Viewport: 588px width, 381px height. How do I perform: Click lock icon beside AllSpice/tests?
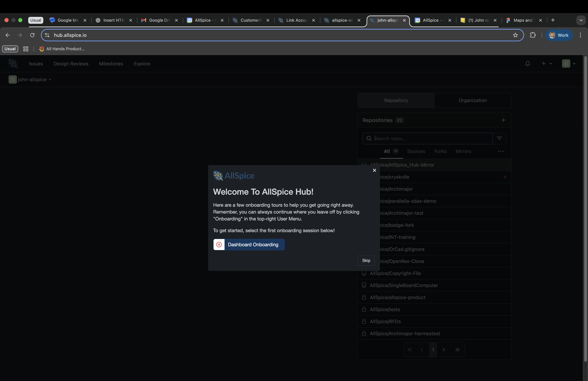click(x=364, y=309)
